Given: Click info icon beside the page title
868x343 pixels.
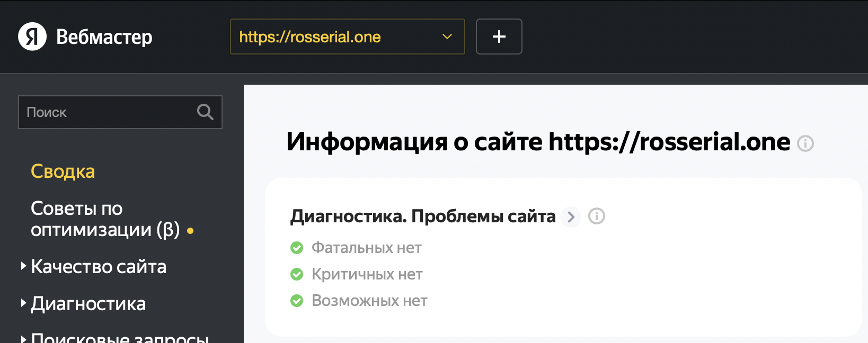Looking at the screenshot, I should 805,143.
